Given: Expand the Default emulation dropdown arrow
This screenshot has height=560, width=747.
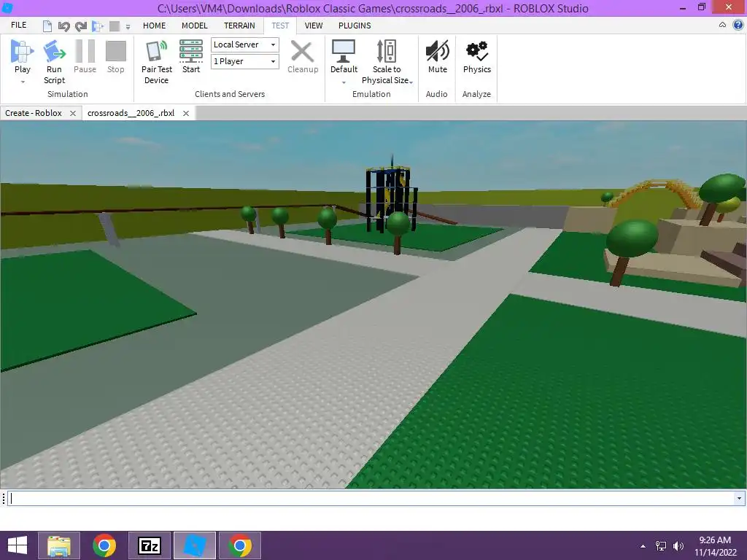Looking at the screenshot, I should coord(344,82).
